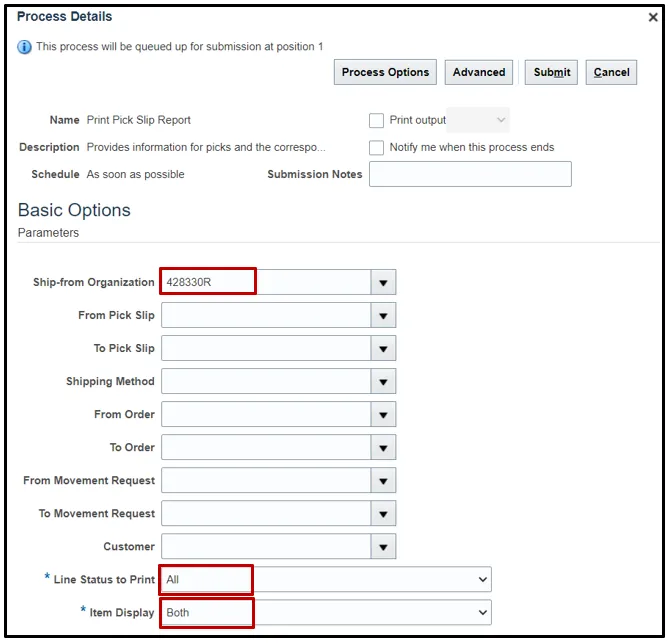Open the Print output dropdown

tap(479, 121)
